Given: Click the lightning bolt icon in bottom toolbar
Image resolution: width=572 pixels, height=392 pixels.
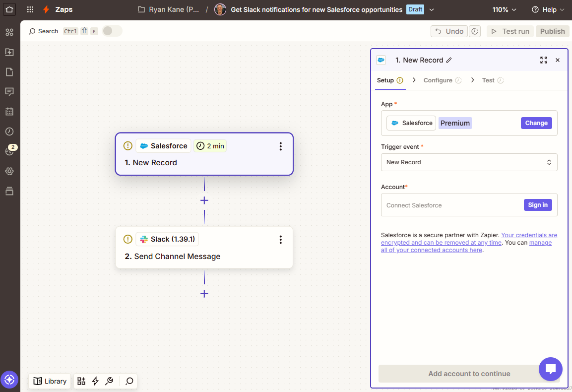Looking at the screenshot, I should (x=95, y=381).
